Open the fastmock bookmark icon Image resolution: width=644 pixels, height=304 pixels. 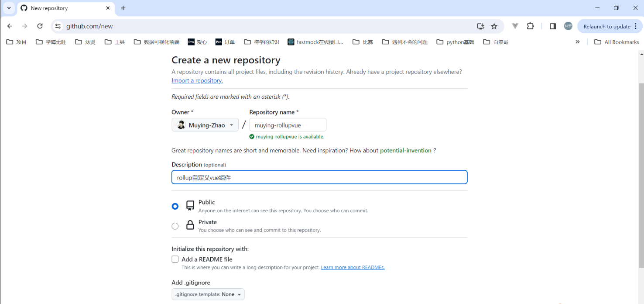click(291, 42)
